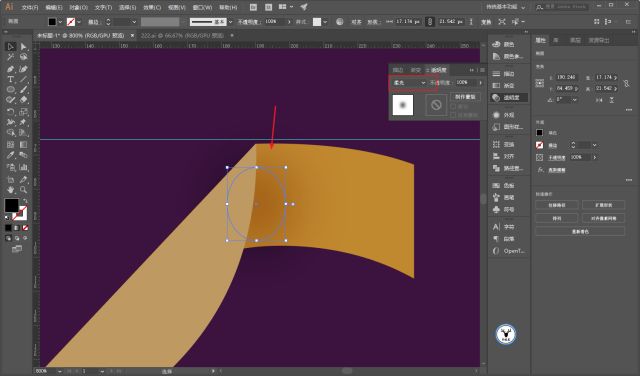Viewport: 640px width, 376px height.
Task: Pick the Eyedropper tool
Action: pos(11,155)
